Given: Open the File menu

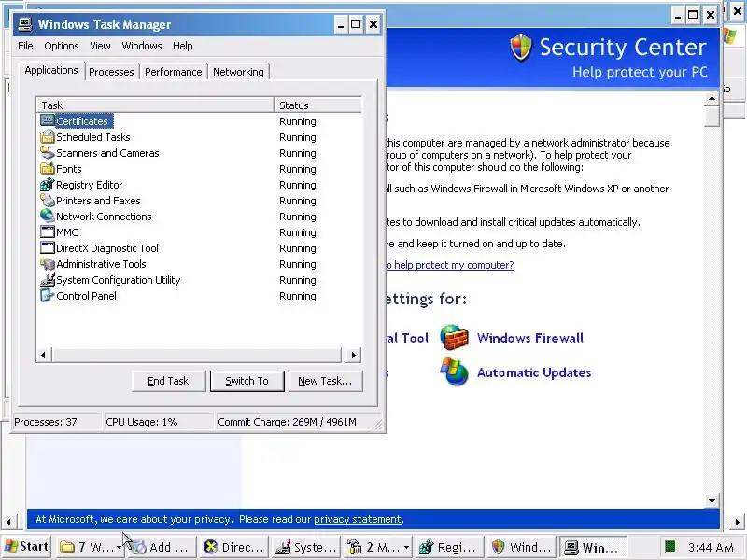Looking at the screenshot, I should click(25, 46).
